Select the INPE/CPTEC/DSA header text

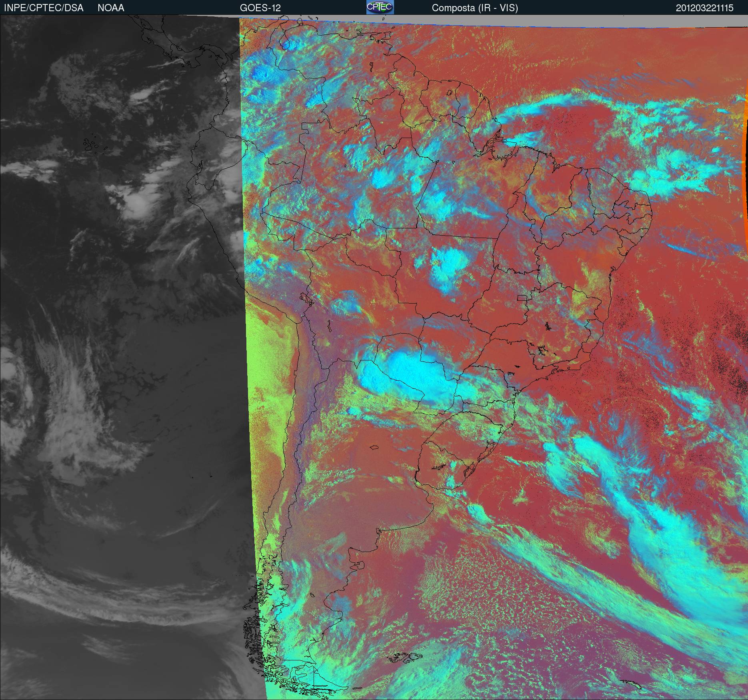[x=44, y=8]
